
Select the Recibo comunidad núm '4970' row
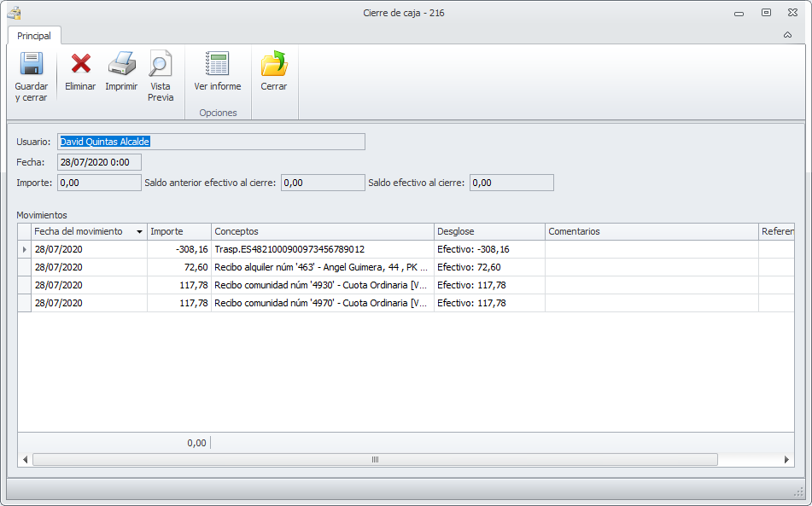pos(406,303)
